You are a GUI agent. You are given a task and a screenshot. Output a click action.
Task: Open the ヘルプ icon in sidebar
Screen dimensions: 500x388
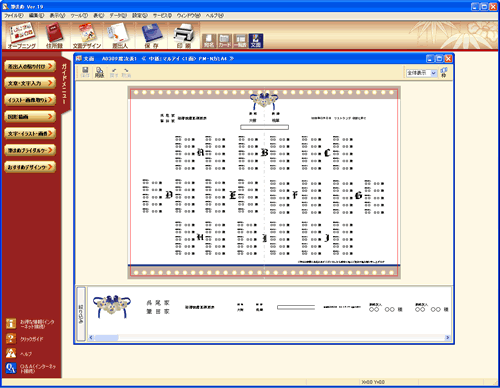(x=11, y=353)
